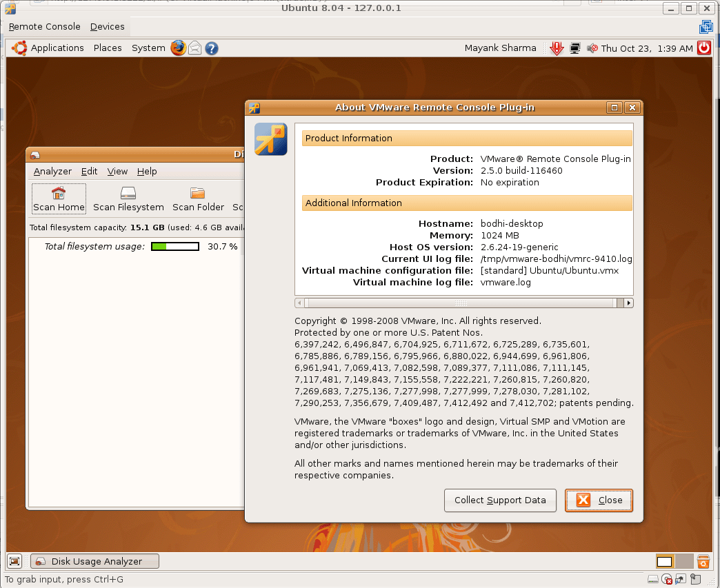Click the 15.1 GB capacity text

coord(147,227)
